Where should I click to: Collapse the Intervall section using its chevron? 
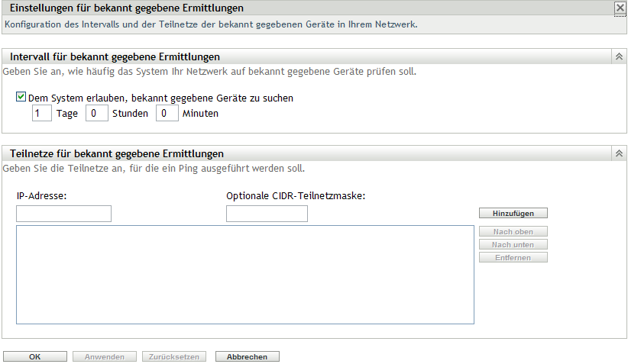[x=618, y=56]
